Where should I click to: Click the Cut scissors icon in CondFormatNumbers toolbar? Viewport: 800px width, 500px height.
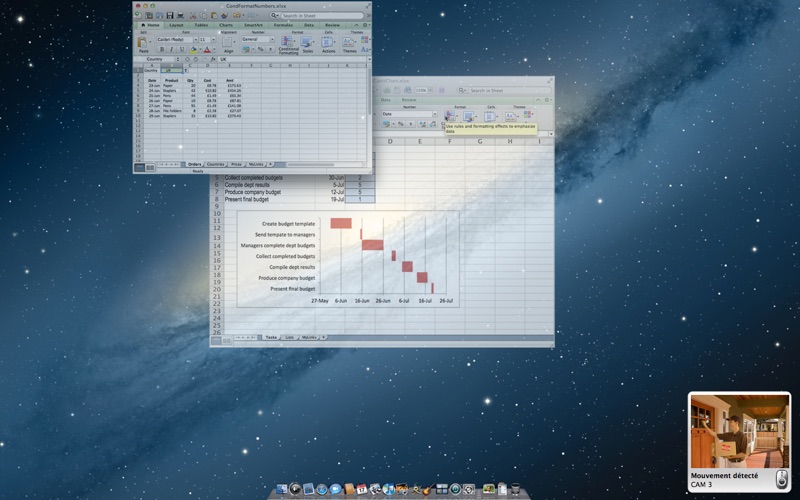point(193,15)
